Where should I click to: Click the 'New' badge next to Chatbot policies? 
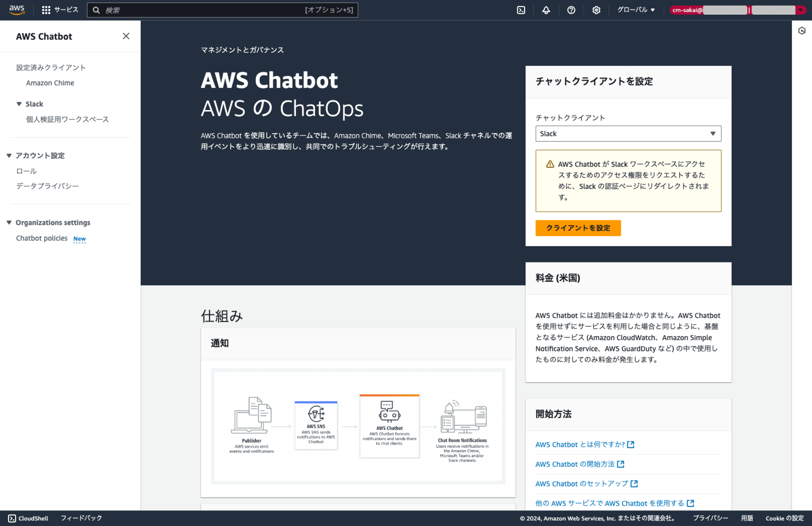pyautogui.click(x=80, y=239)
